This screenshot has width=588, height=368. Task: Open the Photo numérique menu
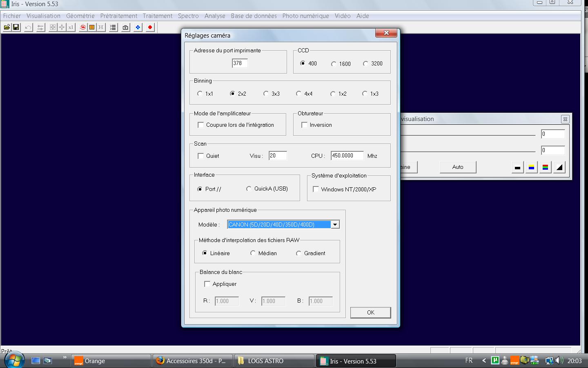[x=305, y=16]
